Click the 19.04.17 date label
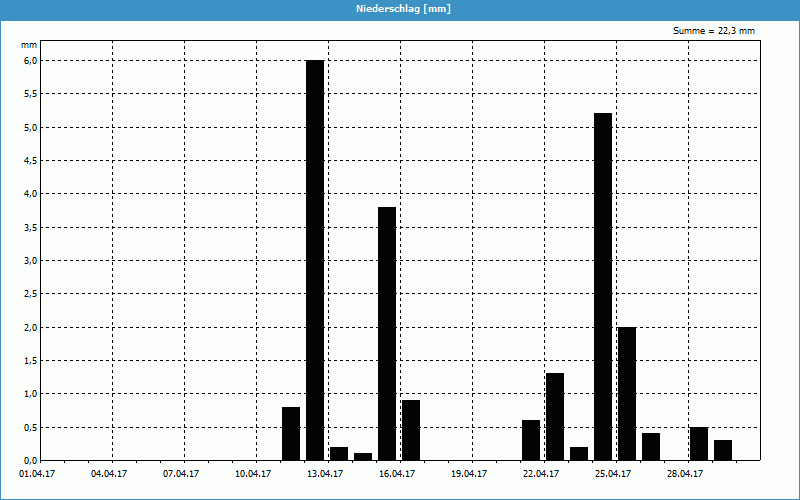 pyautogui.click(x=471, y=474)
